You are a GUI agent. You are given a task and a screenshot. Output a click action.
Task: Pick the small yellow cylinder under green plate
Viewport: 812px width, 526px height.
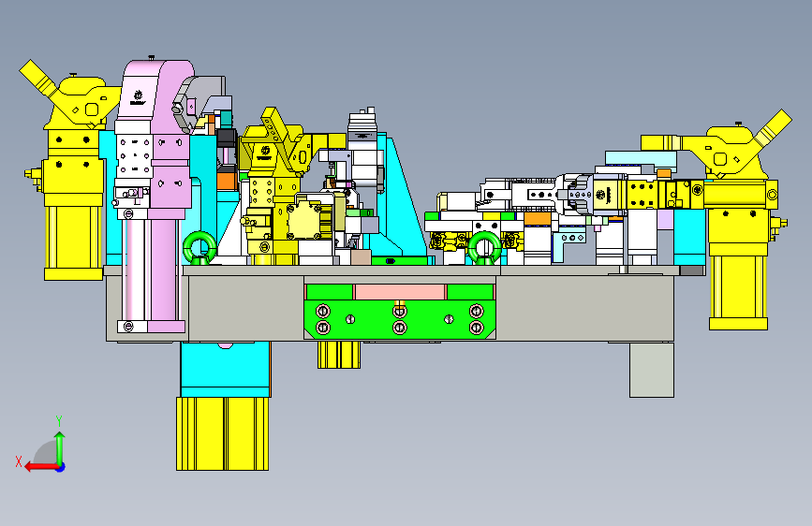click(x=339, y=355)
